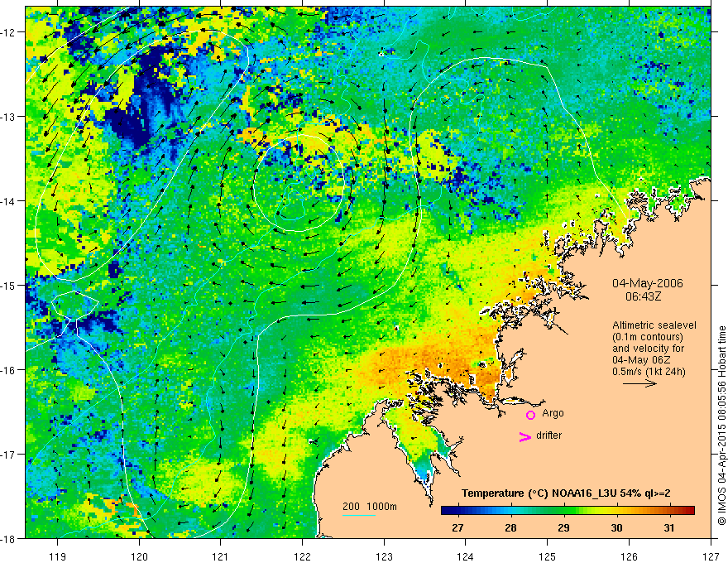Image resolution: width=728 pixels, height=563 pixels.
Task: Click the centre of the circular eddy contours
Action: point(298,184)
